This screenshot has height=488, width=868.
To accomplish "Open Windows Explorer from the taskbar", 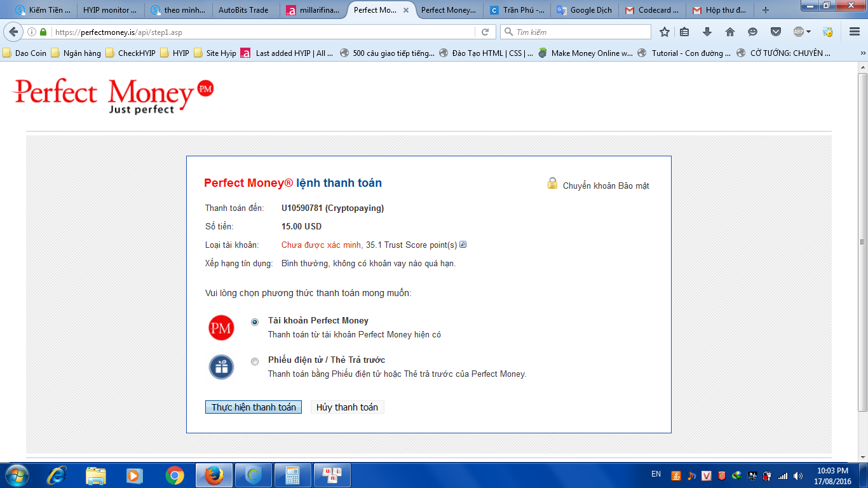I will (x=96, y=475).
